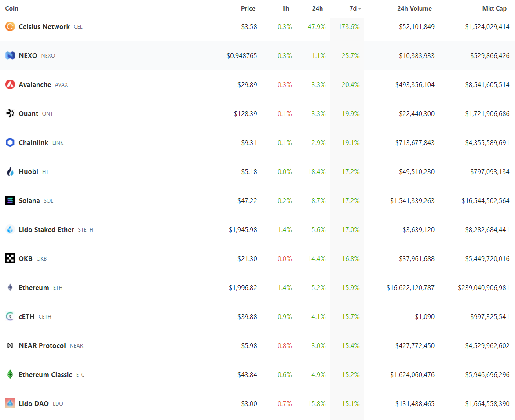Open the Avalanche coin page
515x420 pixels.
(x=35, y=85)
